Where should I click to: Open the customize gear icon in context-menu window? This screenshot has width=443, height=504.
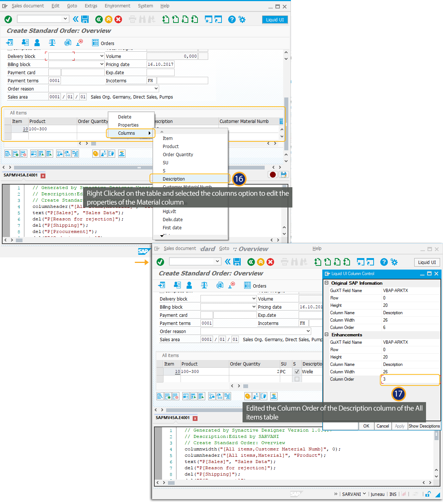click(x=242, y=19)
